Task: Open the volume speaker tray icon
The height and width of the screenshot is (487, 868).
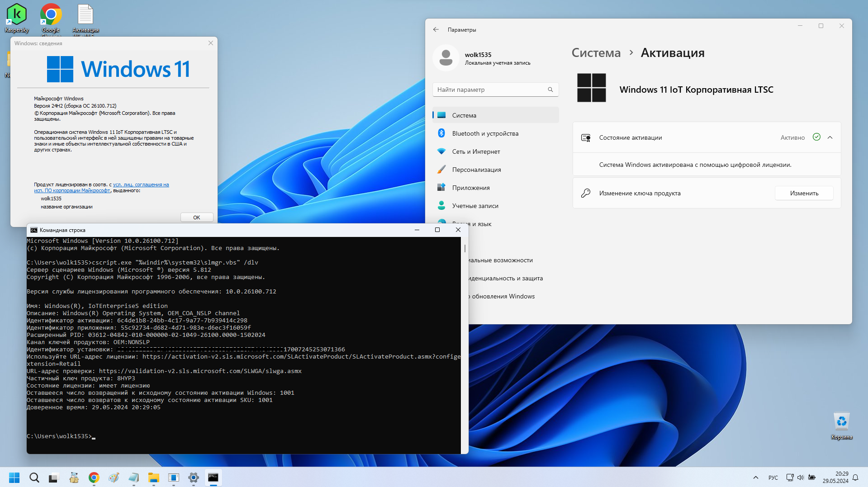Action: pos(801,478)
